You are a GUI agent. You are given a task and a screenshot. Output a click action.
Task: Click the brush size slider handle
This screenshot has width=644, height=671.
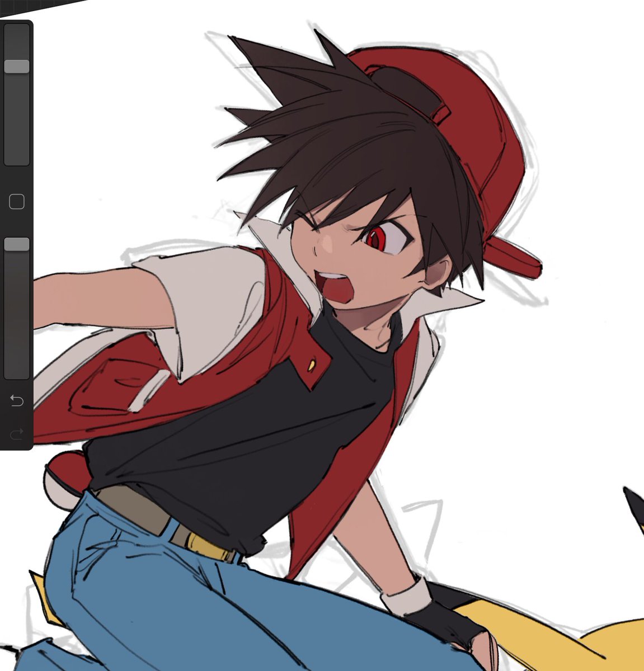pos(17,67)
